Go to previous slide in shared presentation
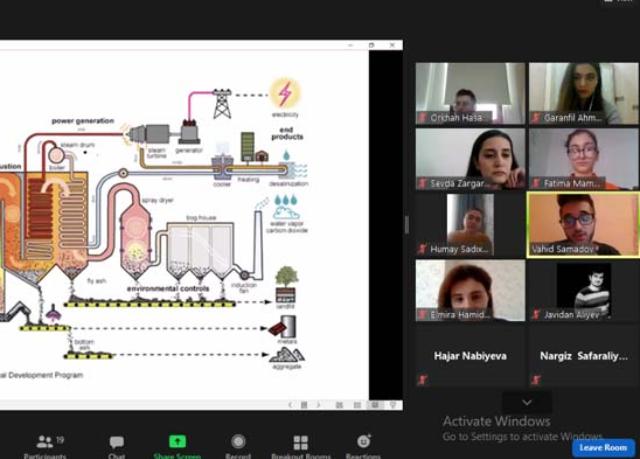 [x=290, y=405]
